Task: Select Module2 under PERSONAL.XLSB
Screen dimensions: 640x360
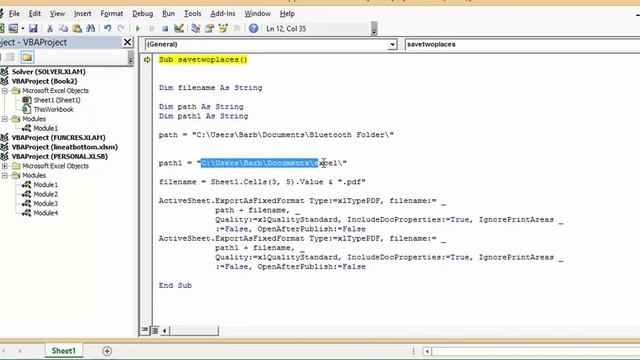Action: coord(45,194)
